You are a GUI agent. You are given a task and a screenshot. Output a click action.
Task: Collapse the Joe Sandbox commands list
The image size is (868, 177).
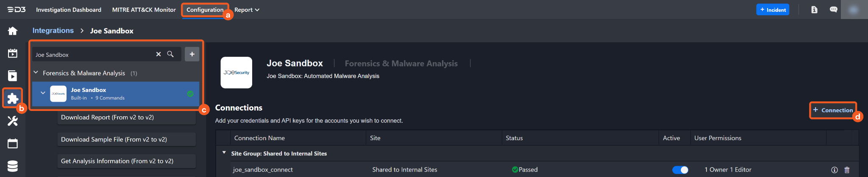pos(43,93)
